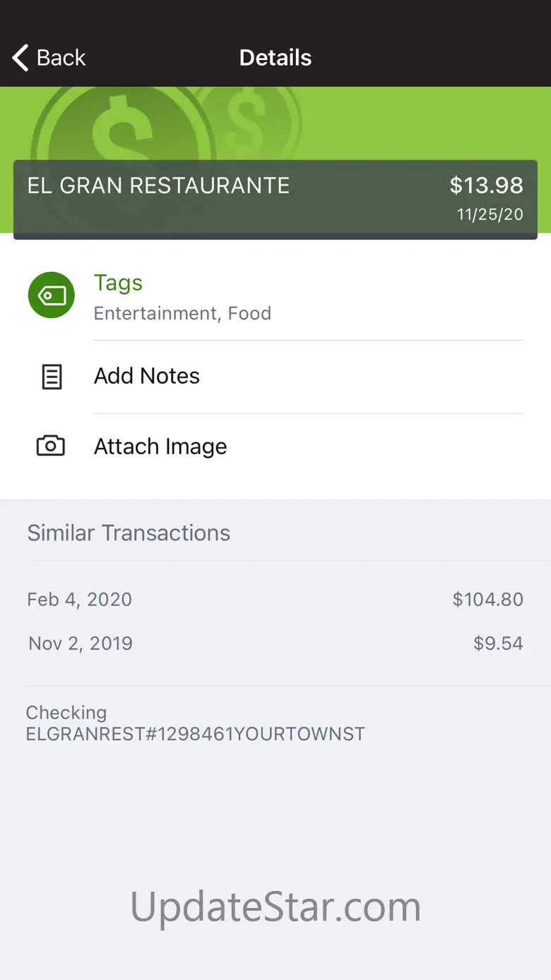This screenshot has height=980, width=551.
Task: Open Tags for this transaction
Action: (119, 283)
